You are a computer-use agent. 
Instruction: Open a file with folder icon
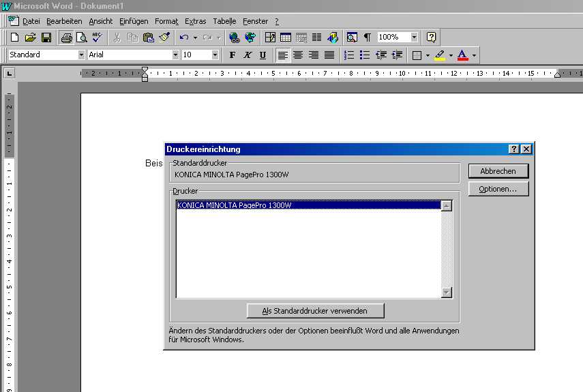pyautogui.click(x=30, y=37)
